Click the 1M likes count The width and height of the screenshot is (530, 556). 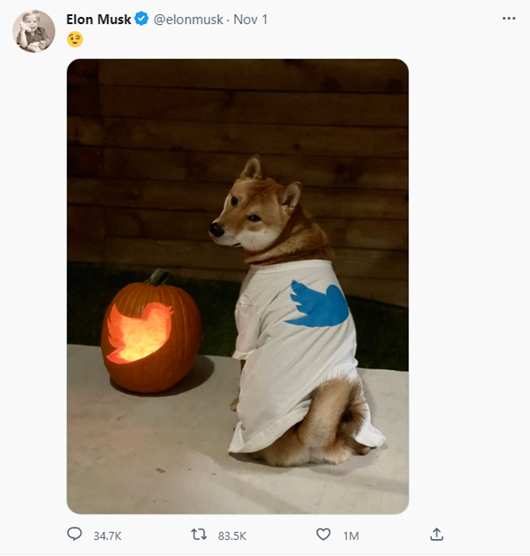click(x=351, y=536)
